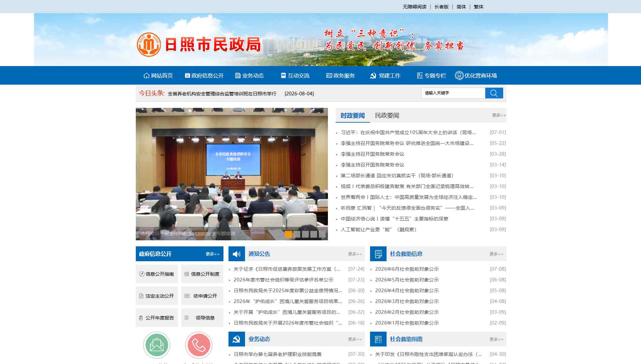Click the search magnifier button
Screen dimensions: 641x364
494,93
